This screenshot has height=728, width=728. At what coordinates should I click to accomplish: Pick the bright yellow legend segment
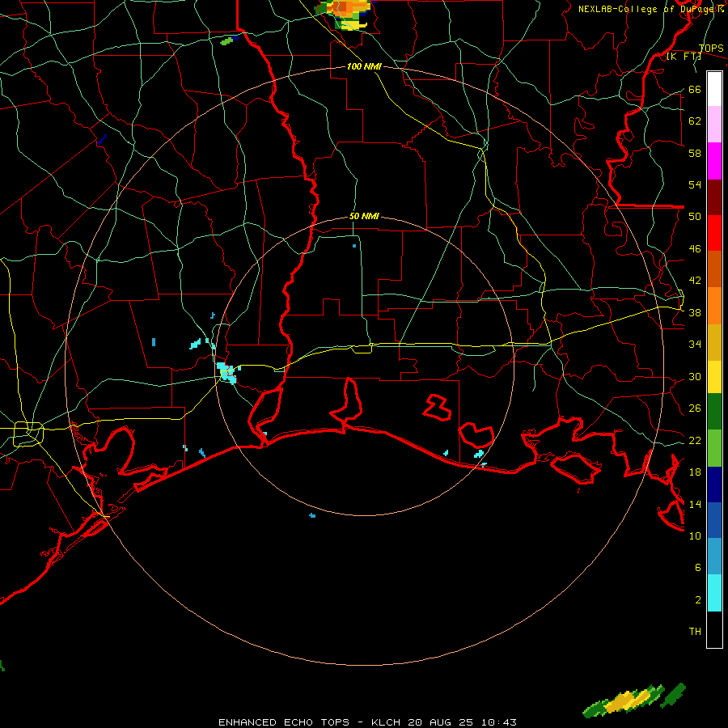point(714,377)
